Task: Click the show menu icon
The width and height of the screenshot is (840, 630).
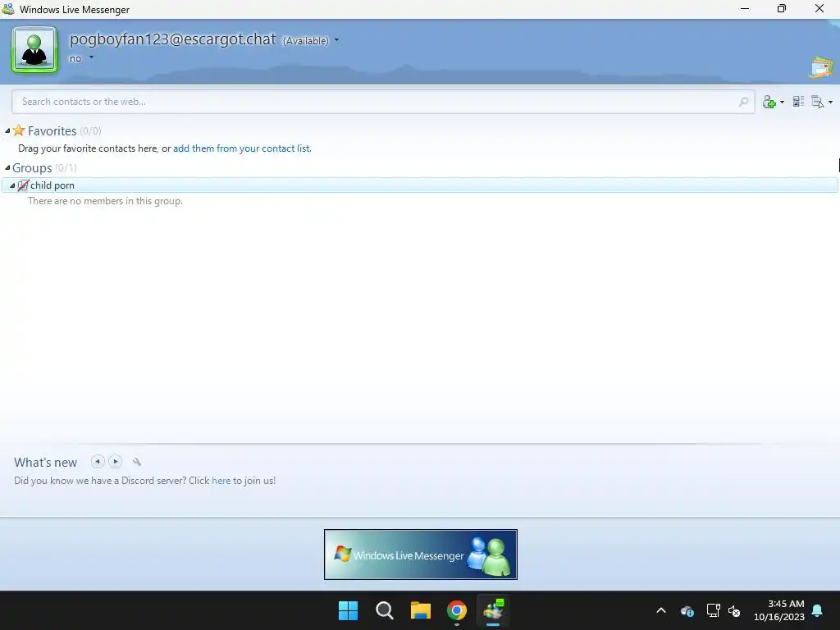Action: click(818, 102)
